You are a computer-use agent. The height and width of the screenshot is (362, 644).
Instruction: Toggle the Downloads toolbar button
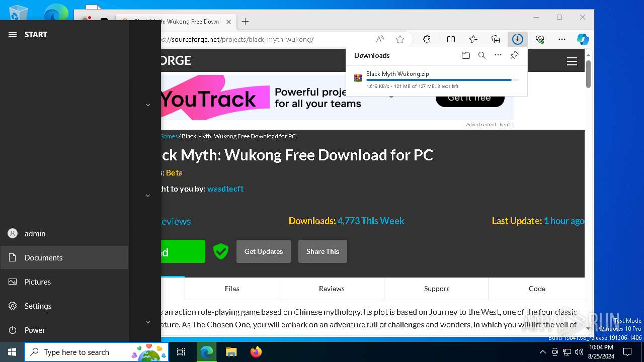[517, 39]
